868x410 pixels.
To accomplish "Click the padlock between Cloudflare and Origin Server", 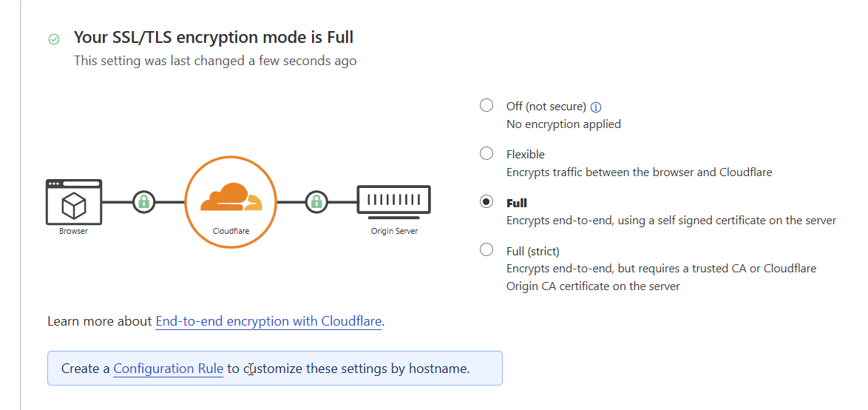I will click(x=316, y=201).
